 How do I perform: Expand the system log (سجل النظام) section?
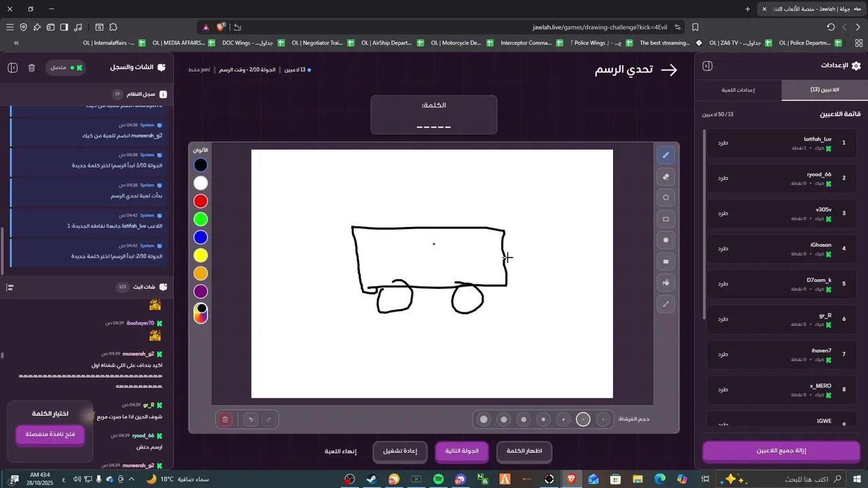click(x=86, y=94)
